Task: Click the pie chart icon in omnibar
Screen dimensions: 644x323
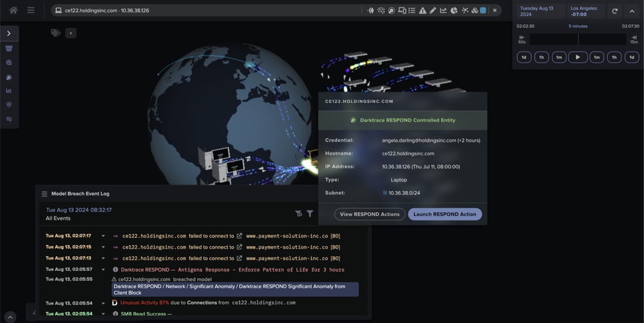Action: [454, 10]
